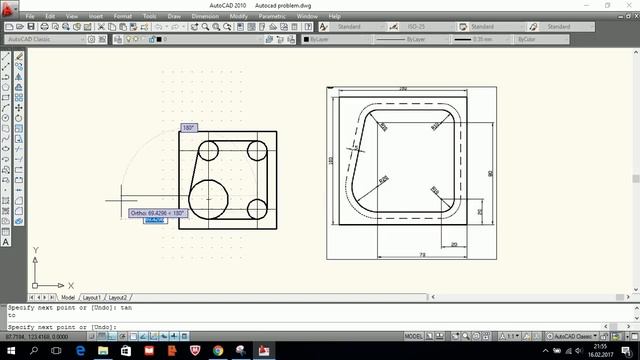Select the Explode modify tool
The height and width of the screenshot is (360, 640).
tap(19, 221)
